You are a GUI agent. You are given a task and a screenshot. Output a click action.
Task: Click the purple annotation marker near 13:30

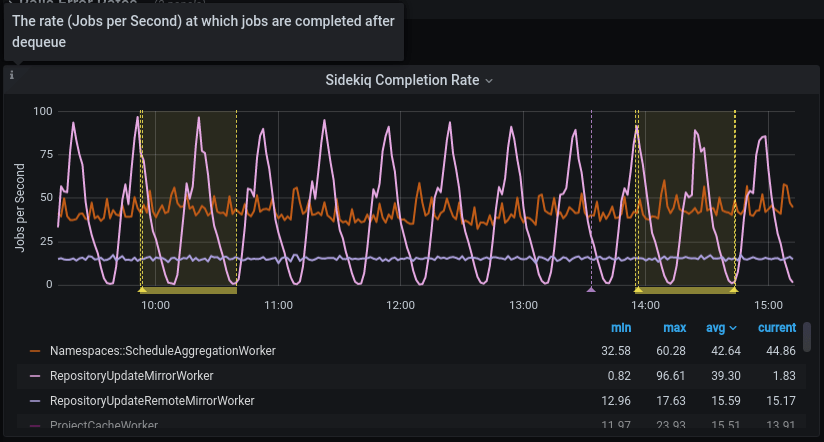(591, 290)
